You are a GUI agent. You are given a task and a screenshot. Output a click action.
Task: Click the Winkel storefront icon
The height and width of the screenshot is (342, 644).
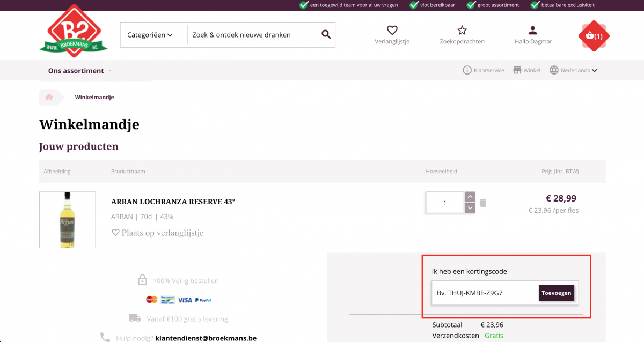tap(517, 70)
